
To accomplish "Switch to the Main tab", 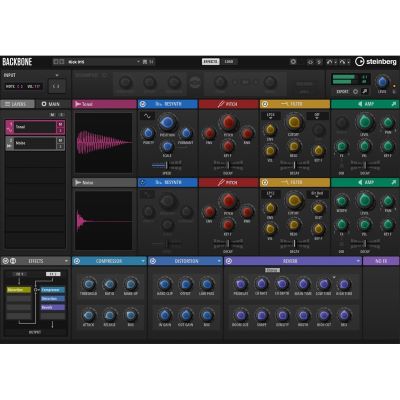I will pyautogui.click(x=51, y=104).
